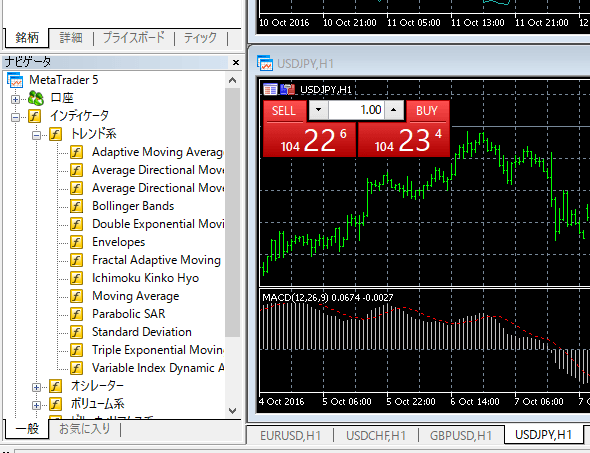The image size is (590, 453).
Task: Decrease trade volume with down arrow
Action: [x=318, y=110]
